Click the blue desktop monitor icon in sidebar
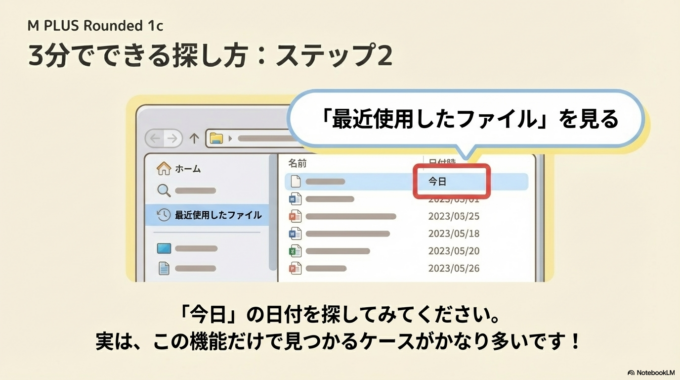This screenshot has width=680, height=380. 163,249
